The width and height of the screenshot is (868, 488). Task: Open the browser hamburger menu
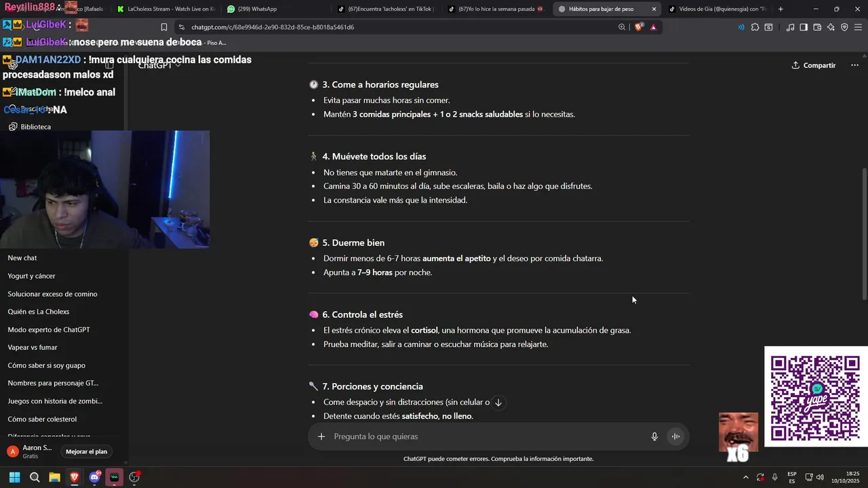pyautogui.click(x=859, y=27)
